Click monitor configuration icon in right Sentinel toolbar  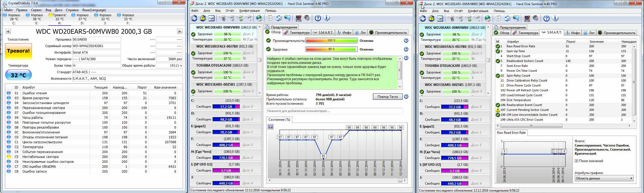[x=527, y=18]
